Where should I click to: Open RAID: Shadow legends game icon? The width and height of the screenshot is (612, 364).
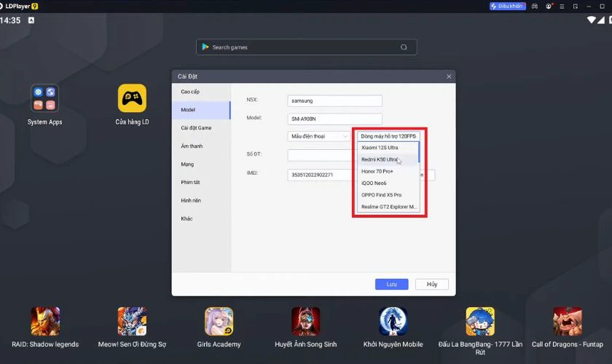point(45,322)
